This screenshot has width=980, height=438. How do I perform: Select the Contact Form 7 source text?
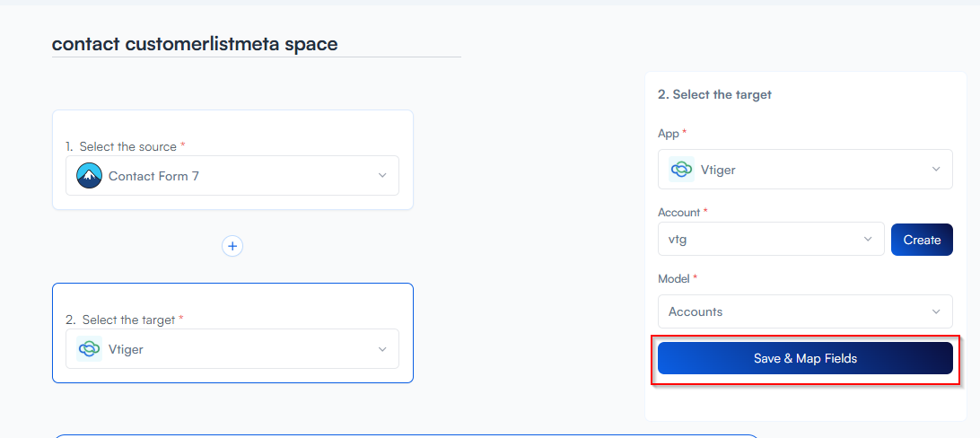click(153, 176)
